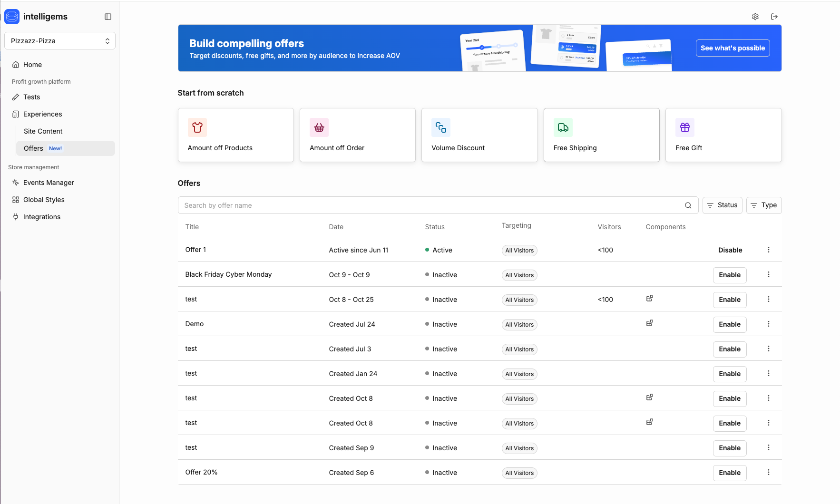Enable the Black Friday Cyber Monday offer
This screenshot has height=504, width=840.
[x=729, y=275]
